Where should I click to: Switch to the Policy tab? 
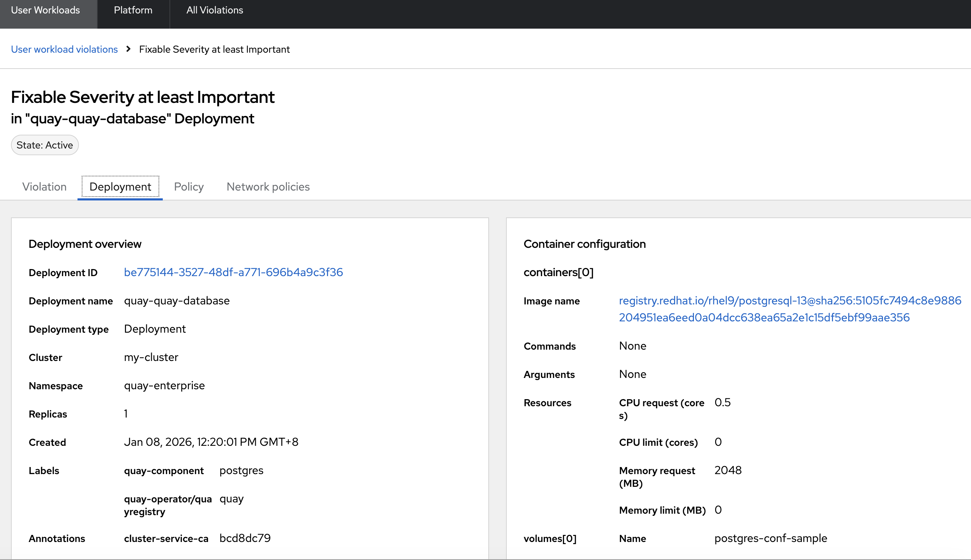(189, 187)
